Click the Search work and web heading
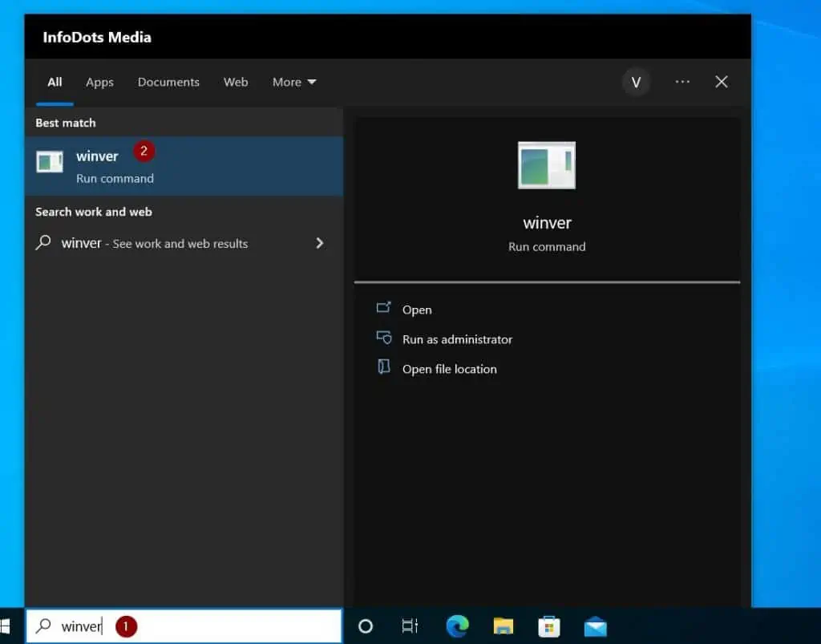The image size is (821, 644). pos(94,212)
